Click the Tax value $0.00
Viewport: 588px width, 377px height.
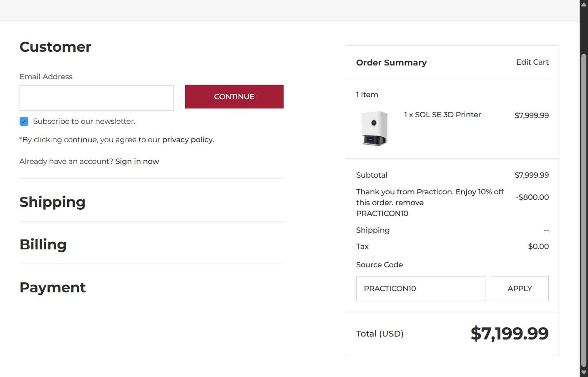[x=538, y=246]
